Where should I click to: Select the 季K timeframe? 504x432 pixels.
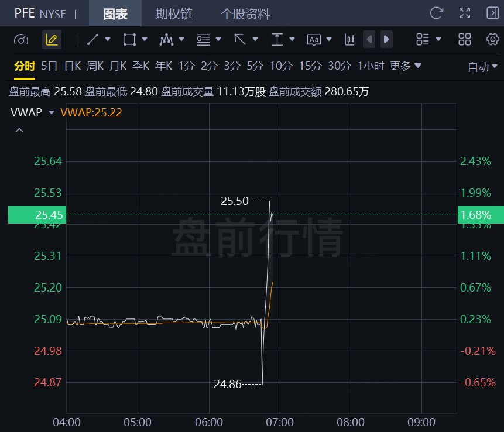coord(141,66)
